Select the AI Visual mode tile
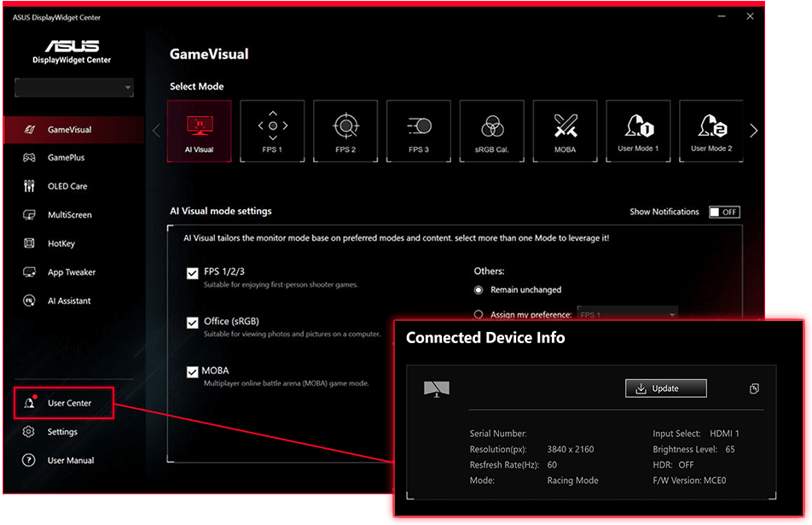The width and height of the screenshot is (812, 525). tap(200, 131)
